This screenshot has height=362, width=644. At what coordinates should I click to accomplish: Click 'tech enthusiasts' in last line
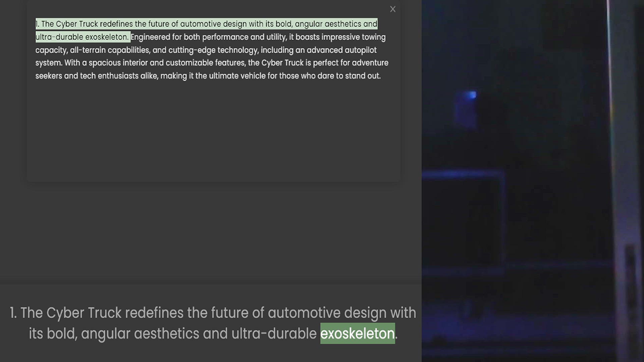[x=109, y=76]
